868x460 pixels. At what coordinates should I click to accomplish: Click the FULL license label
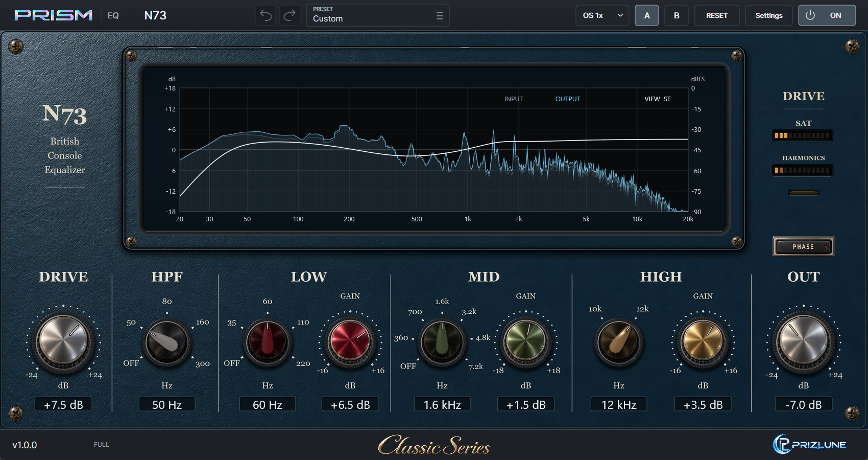(101, 445)
